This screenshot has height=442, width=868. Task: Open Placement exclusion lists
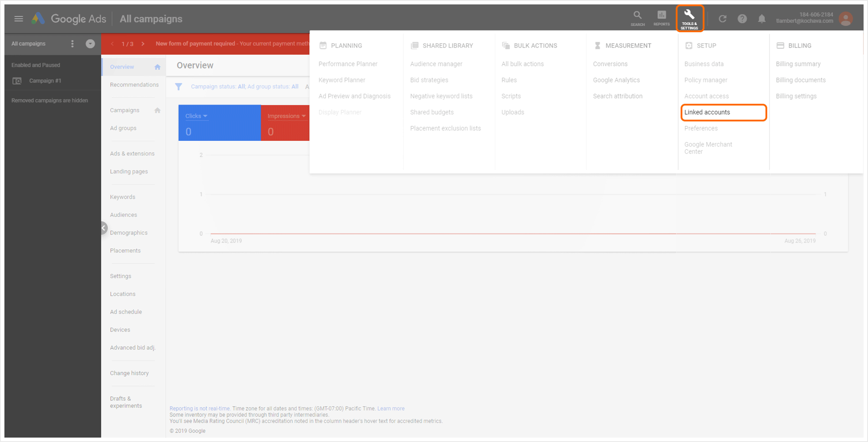[445, 128]
